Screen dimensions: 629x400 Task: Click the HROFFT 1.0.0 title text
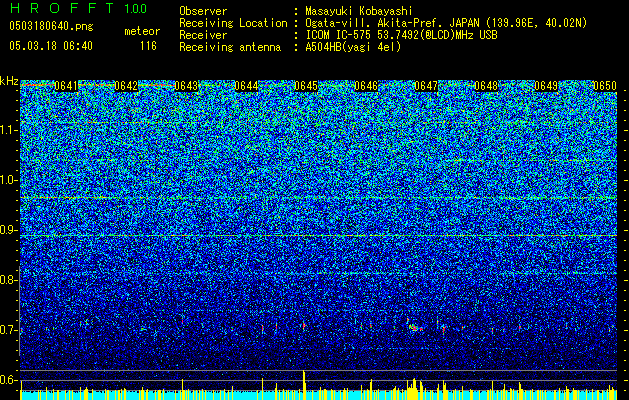[x=78, y=8]
